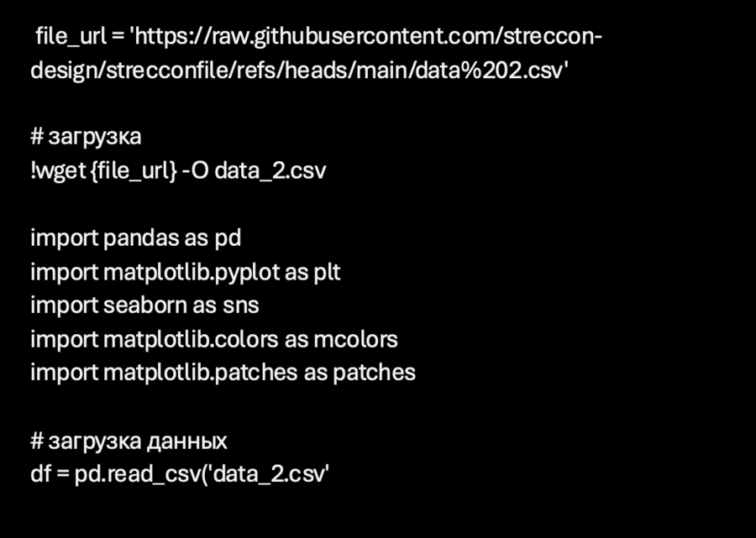The height and width of the screenshot is (538, 756).
Task: Click the '{file_url}' placeholder in the wget line
Action: [x=133, y=171]
